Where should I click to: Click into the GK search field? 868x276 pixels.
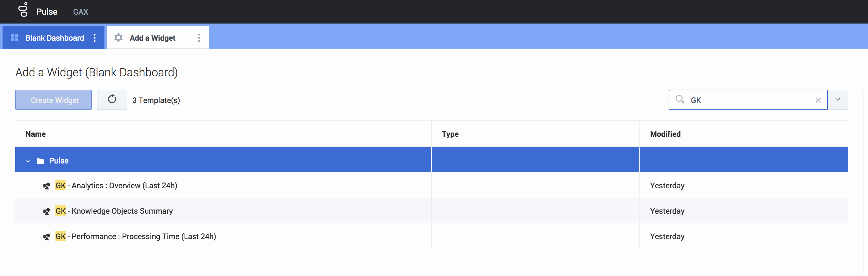tap(751, 100)
